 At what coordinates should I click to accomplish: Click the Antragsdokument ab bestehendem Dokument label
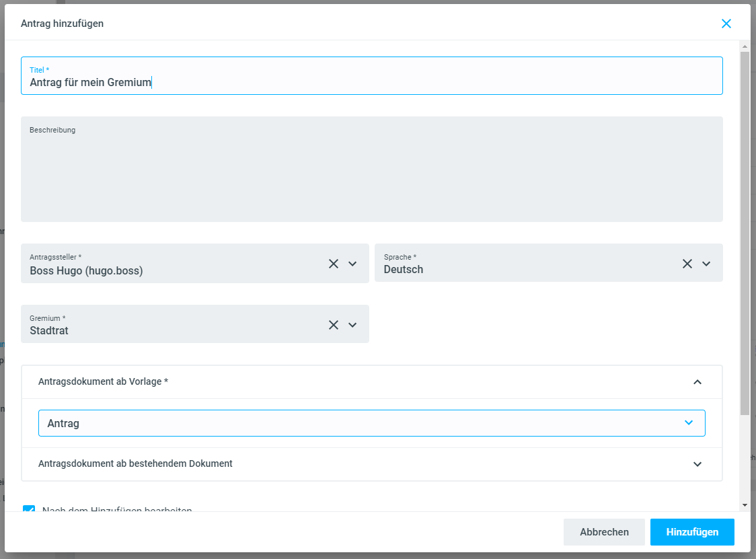[x=135, y=463]
